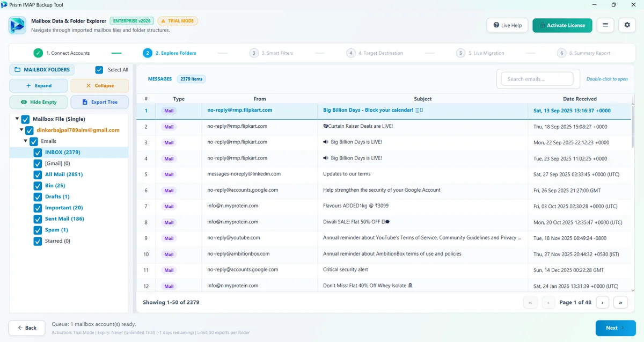Screen dimensions: 644x342
Task: Uncheck the Emails folder checkbox
Action: click(x=34, y=141)
